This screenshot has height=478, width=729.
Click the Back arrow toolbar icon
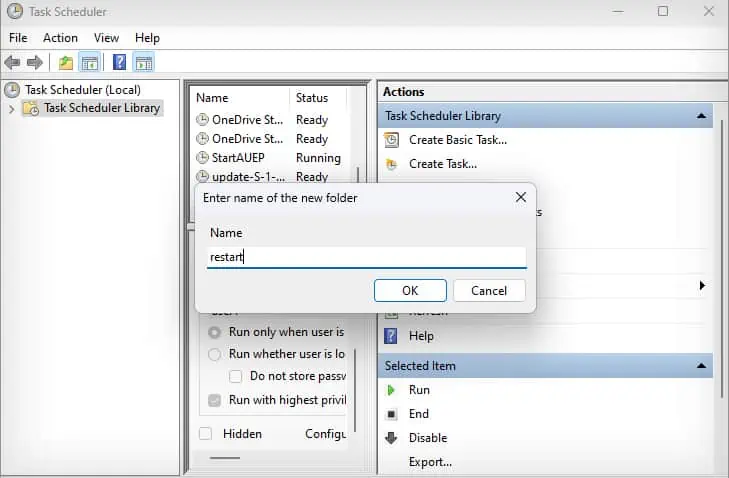point(14,62)
